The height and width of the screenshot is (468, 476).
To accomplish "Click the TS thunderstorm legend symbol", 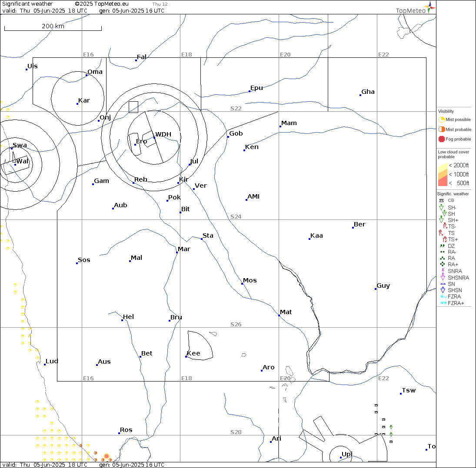I will pyautogui.click(x=441, y=233).
